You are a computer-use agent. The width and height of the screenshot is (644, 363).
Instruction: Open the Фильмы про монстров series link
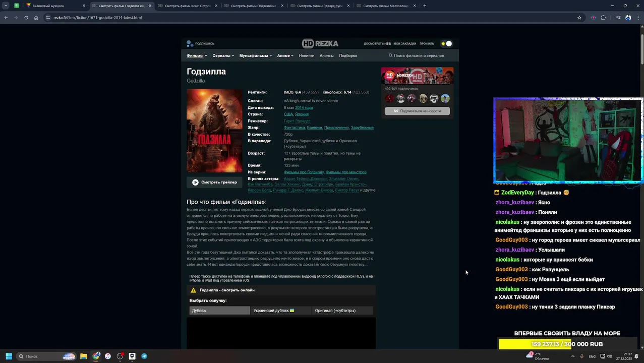tap(346, 172)
